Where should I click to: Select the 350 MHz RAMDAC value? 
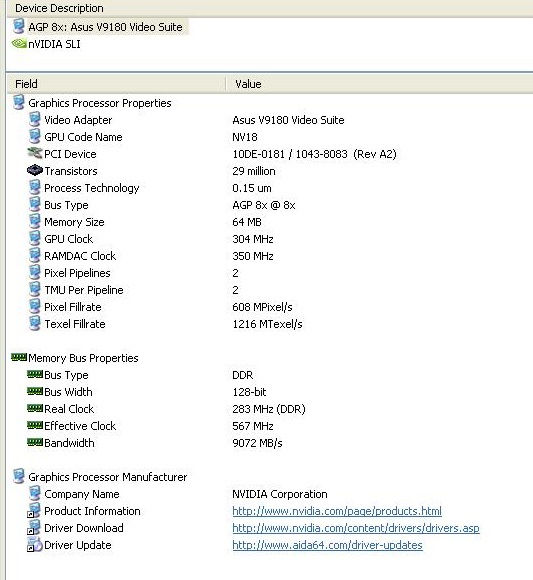[x=253, y=256]
